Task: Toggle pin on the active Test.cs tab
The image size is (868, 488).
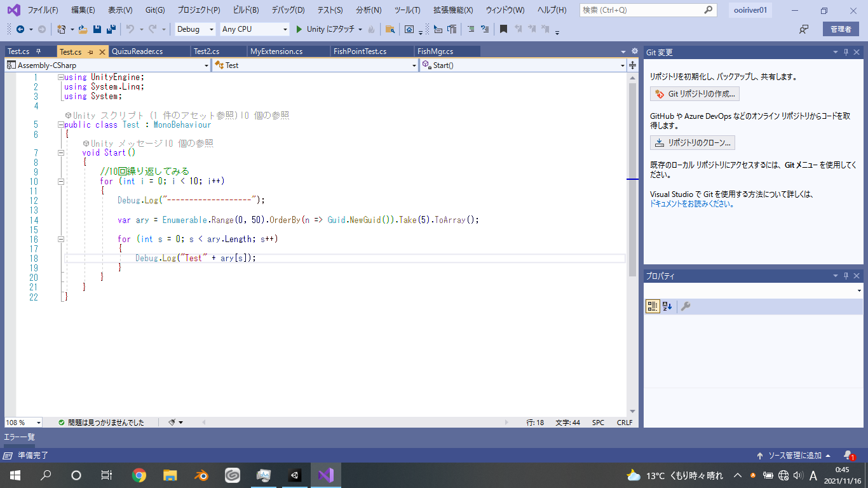Action: point(90,51)
